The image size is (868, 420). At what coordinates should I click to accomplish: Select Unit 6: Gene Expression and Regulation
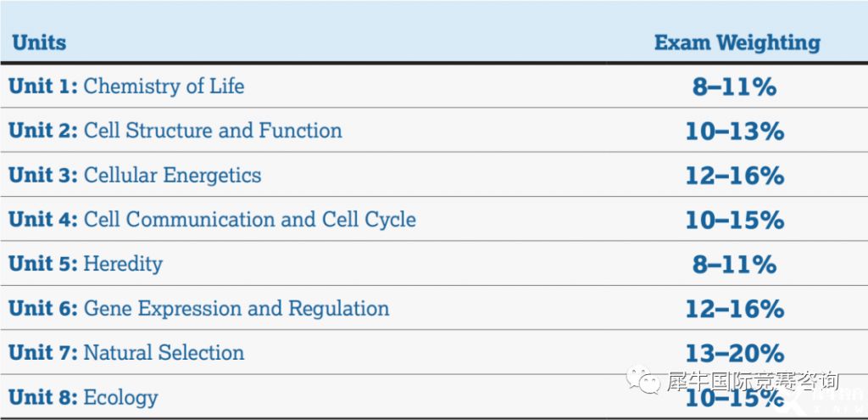coord(198,308)
